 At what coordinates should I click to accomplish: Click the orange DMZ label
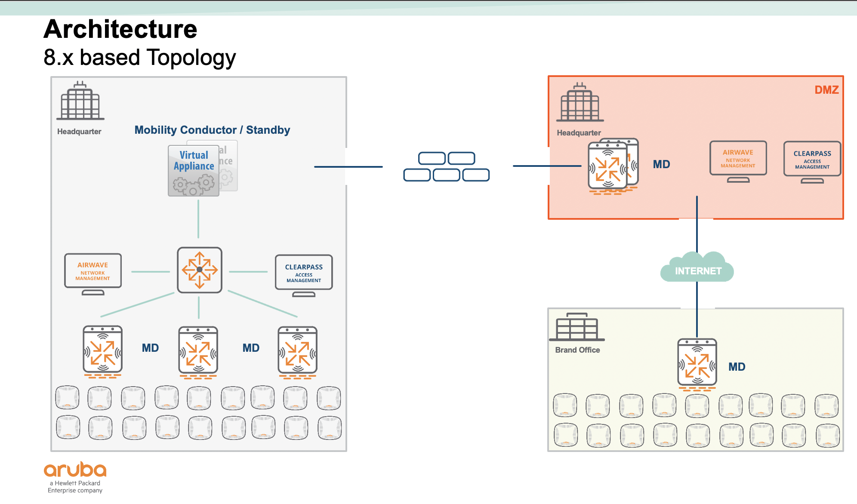tap(826, 90)
